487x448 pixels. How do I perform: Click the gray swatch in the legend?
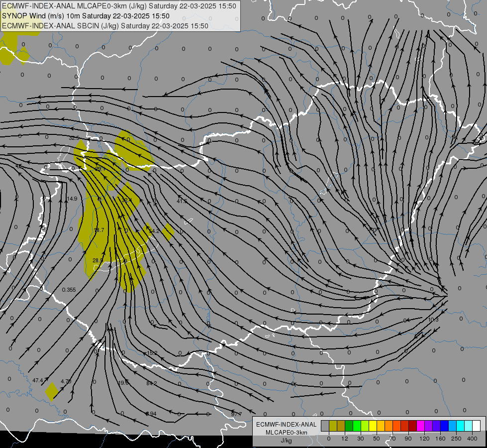[325, 426]
